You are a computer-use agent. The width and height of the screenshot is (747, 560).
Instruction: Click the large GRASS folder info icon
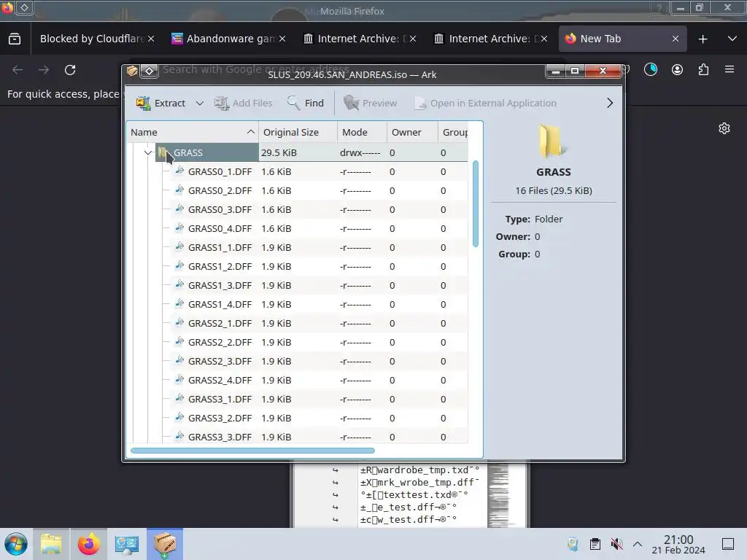[x=553, y=141]
